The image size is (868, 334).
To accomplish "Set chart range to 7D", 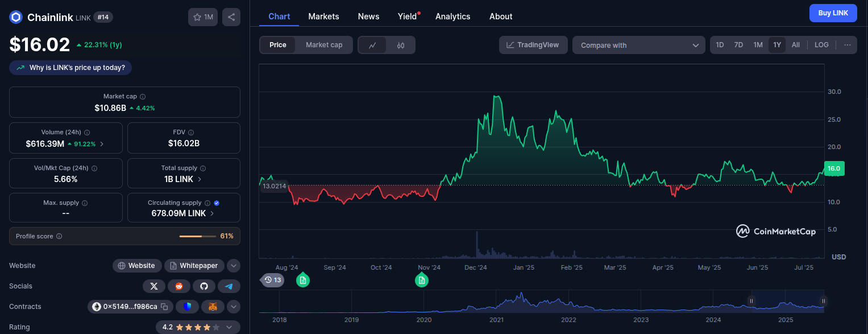I will click(x=738, y=45).
